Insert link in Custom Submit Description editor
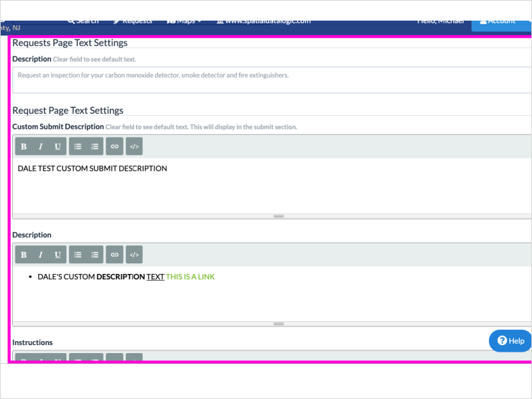Viewport: 532px width, 399px height. tap(114, 146)
